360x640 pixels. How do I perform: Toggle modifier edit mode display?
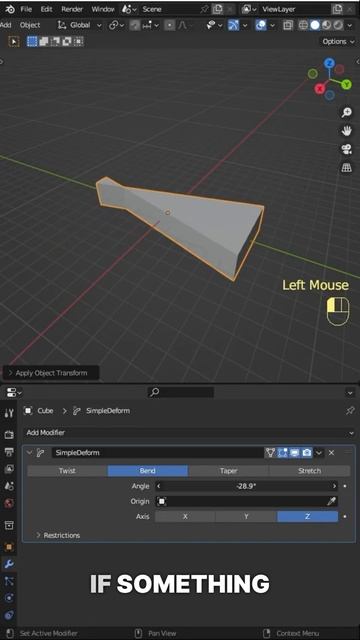282,452
